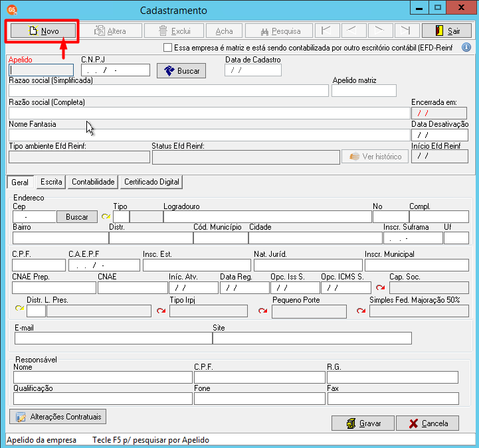Enable the 'Essa empresa é matriz' checkbox
Viewport: 479px width, 448px height.
point(167,48)
